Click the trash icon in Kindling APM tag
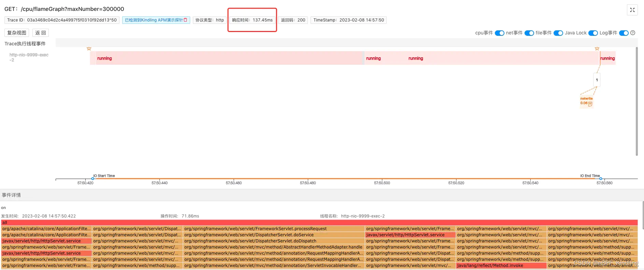644x270 pixels. 186,20
